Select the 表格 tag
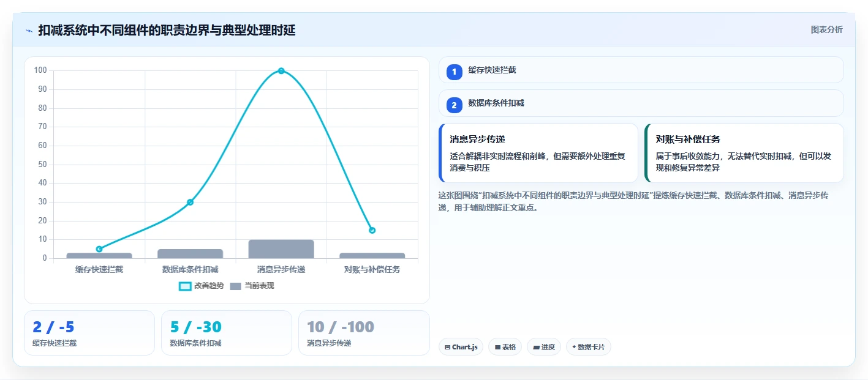The image size is (868, 380). click(x=505, y=347)
